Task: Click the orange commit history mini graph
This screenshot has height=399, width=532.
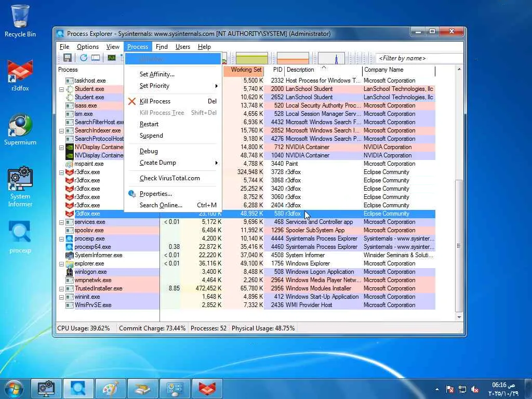Action: click(293, 58)
